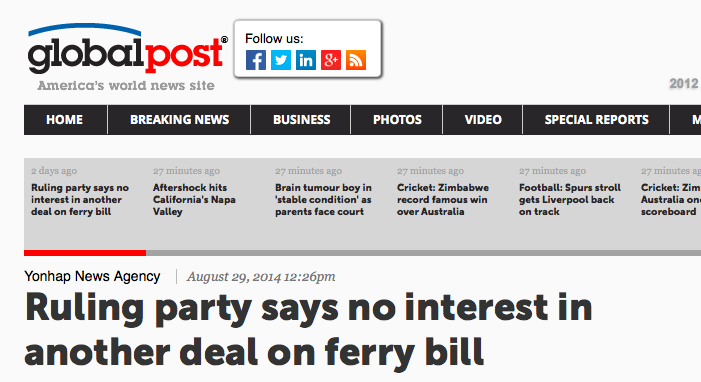
Task: Open the GlobalPost Facebook page icon
Action: tap(256, 60)
